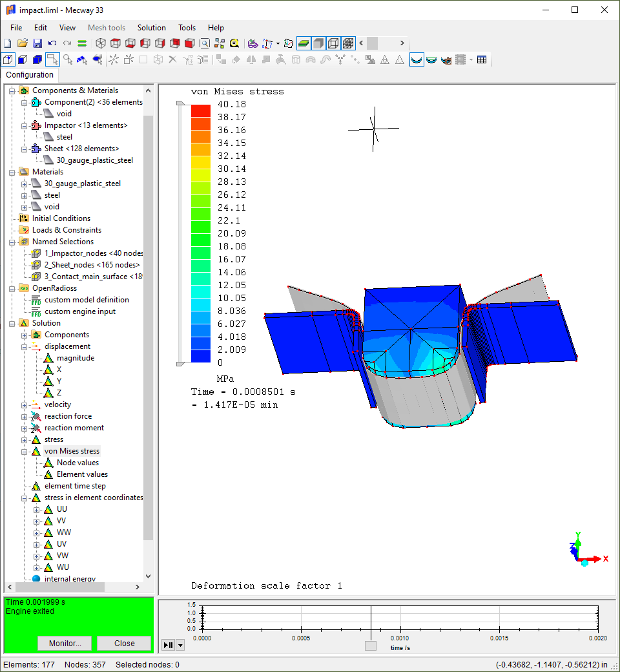Click the tree panel horizontal scrollbar
This screenshot has width=620, height=672.
coord(60,587)
